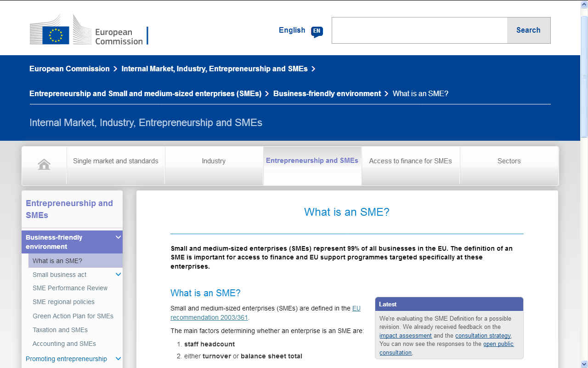Follow the European Commission breadcrumb link
This screenshot has height=368, width=588.
click(69, 69)
